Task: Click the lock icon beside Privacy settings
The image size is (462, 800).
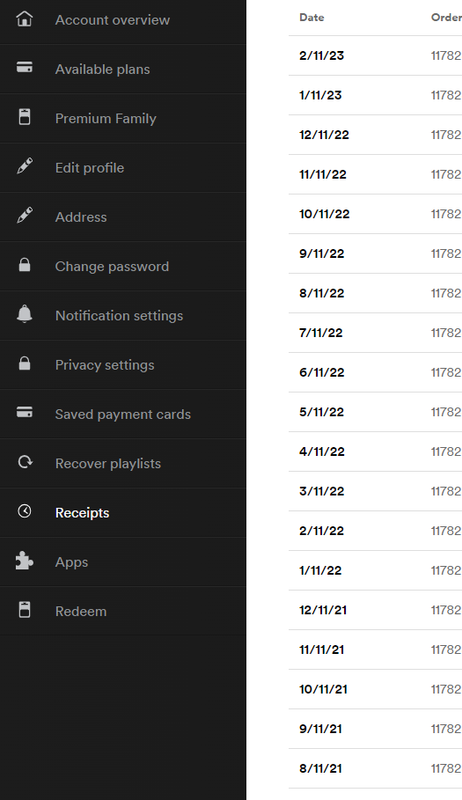Action: point(24,363)
